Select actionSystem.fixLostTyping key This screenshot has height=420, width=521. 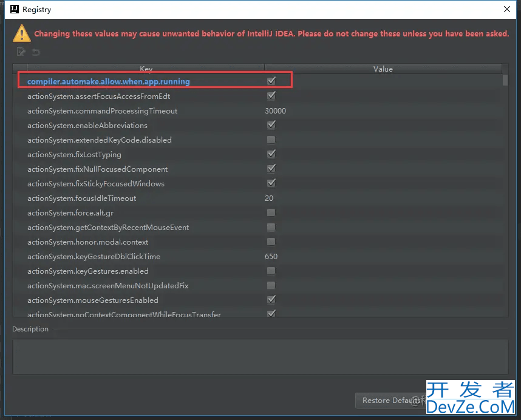tap(74, 155)
